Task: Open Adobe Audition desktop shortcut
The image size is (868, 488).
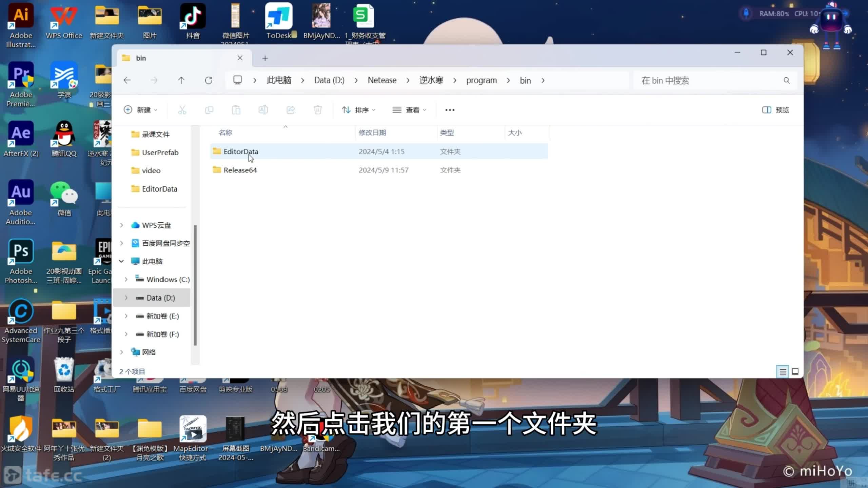Action: click(21, 203)
